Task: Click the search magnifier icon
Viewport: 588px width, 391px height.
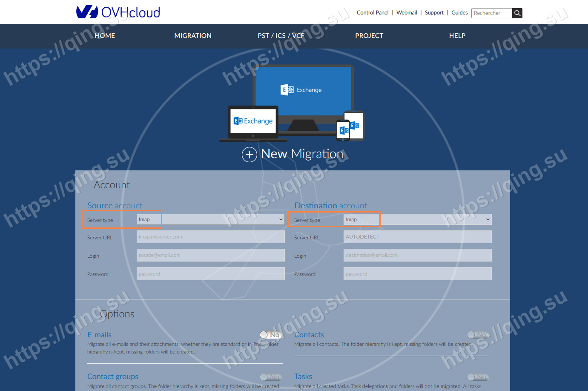Action: 517,13
